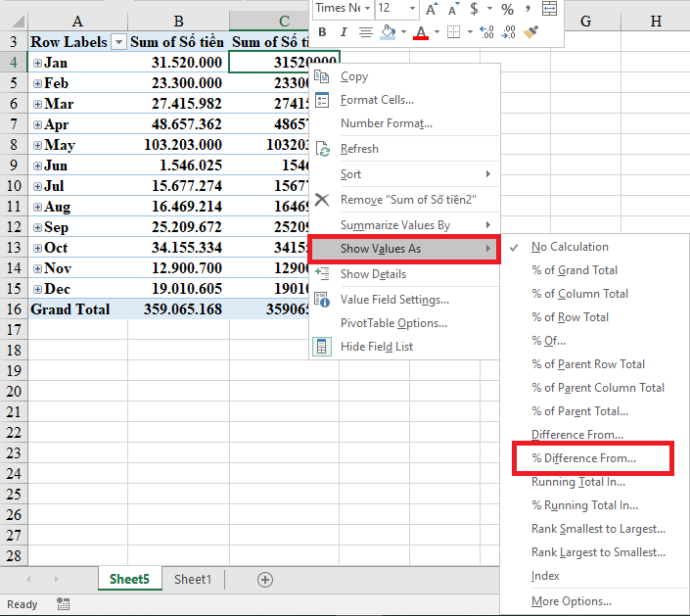Click the Increase Font Size icon

tap(432, 9)
